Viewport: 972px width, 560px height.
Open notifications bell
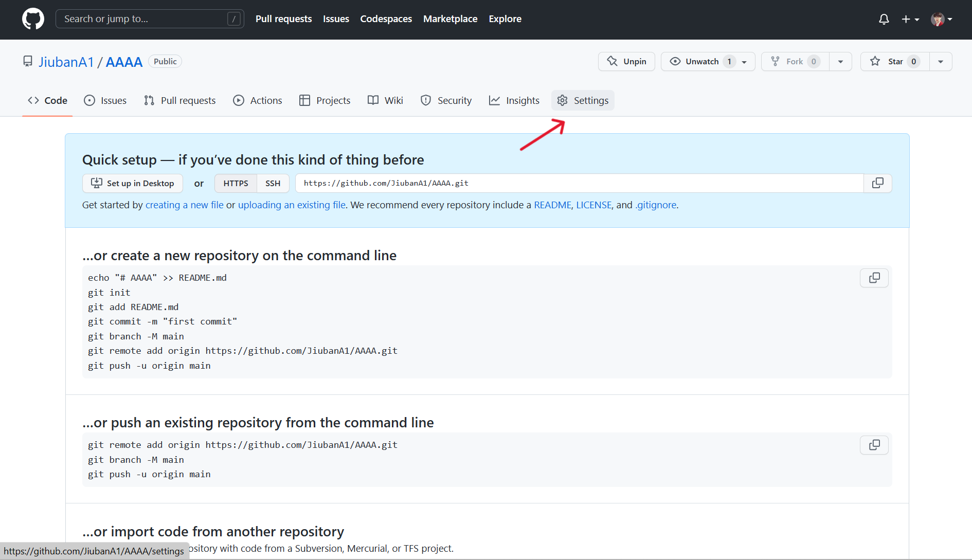pyautogui.click(x=884, y=19)
